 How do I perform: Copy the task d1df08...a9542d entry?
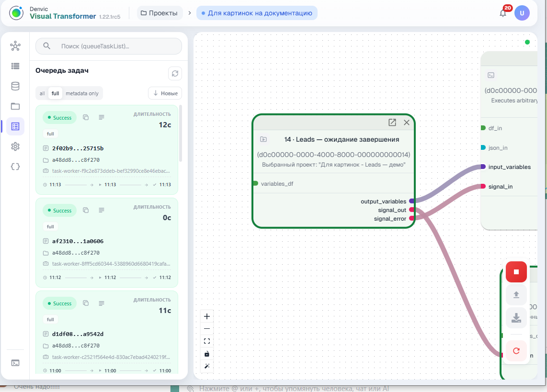click(86, 303)
